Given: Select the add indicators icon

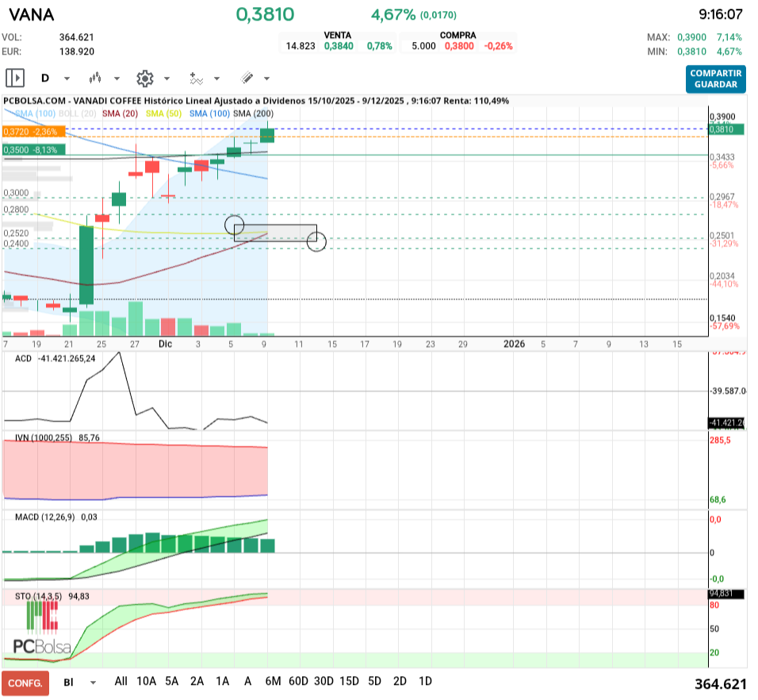Looking at the screenshot, I should (196, 78).
